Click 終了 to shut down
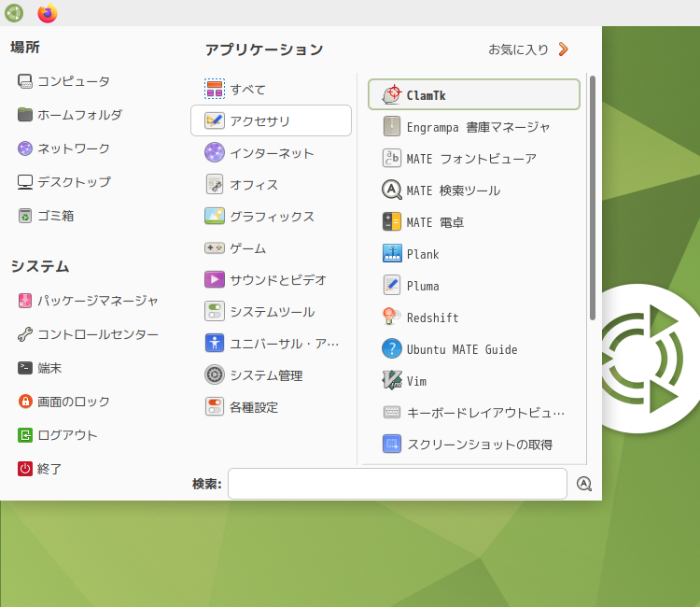The width and height of the screenshot is (700, 607). click(40, 469)
